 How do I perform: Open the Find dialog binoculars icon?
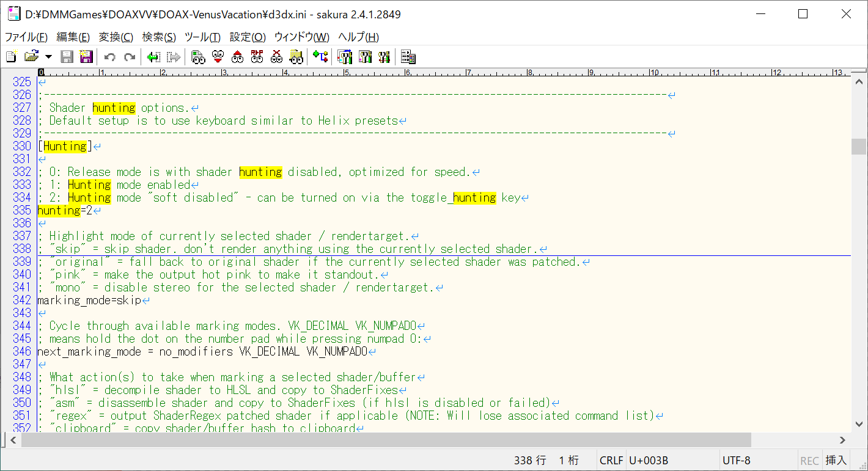click(197, 57)
